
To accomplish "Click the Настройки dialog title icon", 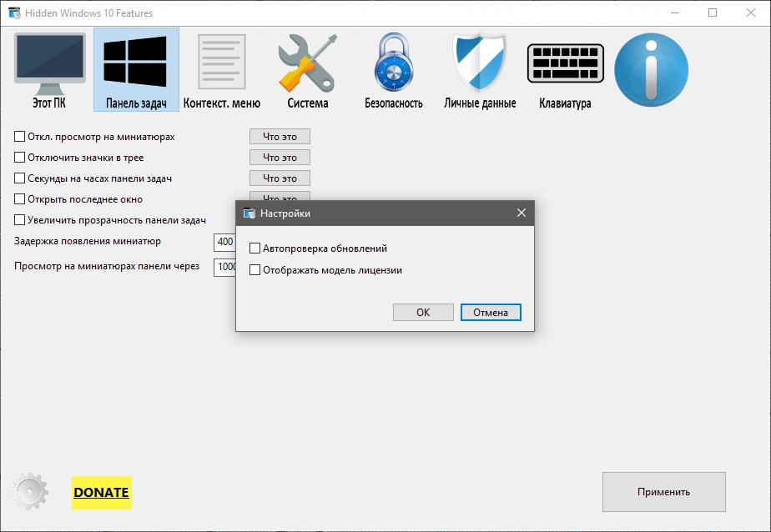I will (x=249, y=213).
